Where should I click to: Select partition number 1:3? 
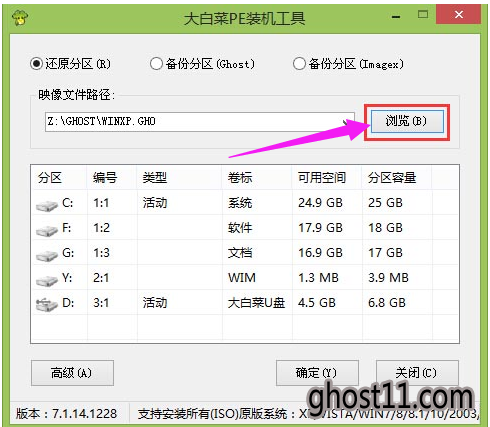[101, 253]
